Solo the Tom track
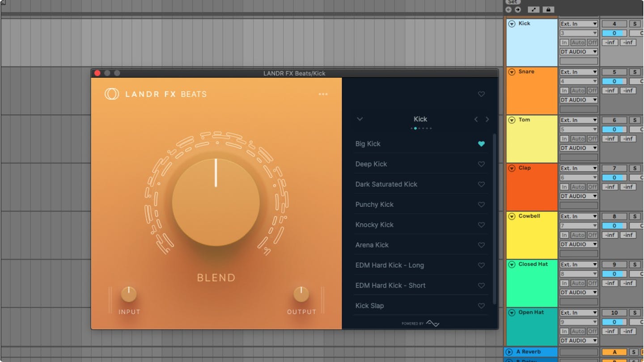This screenshot has height=362, width=644. (634, 120)
